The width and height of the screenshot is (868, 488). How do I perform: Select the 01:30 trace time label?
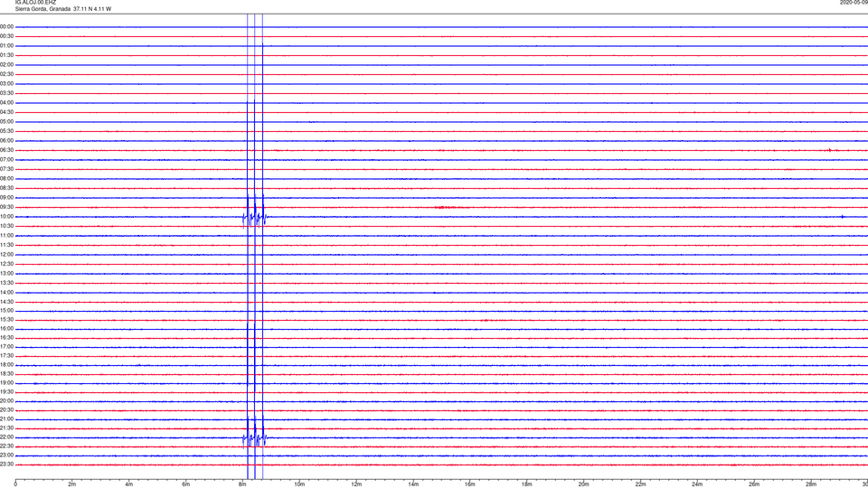(6, 55)
